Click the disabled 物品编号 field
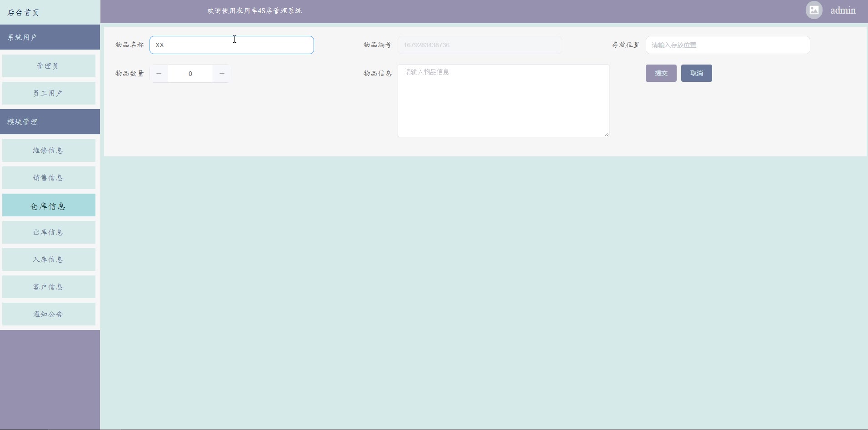868x430 pixels. click(x=480, y=45)
